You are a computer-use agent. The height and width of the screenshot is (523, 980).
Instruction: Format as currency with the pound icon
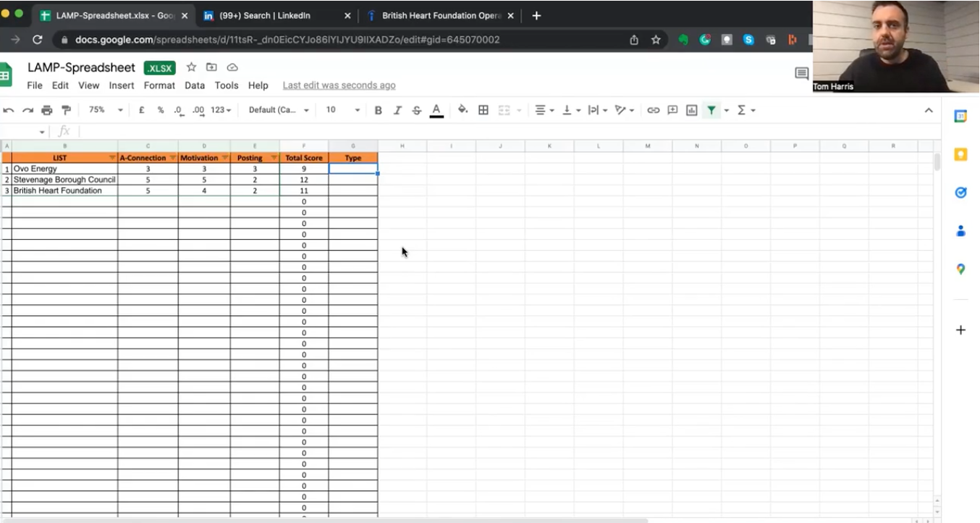pyautogui.click(x=141, y=110)
